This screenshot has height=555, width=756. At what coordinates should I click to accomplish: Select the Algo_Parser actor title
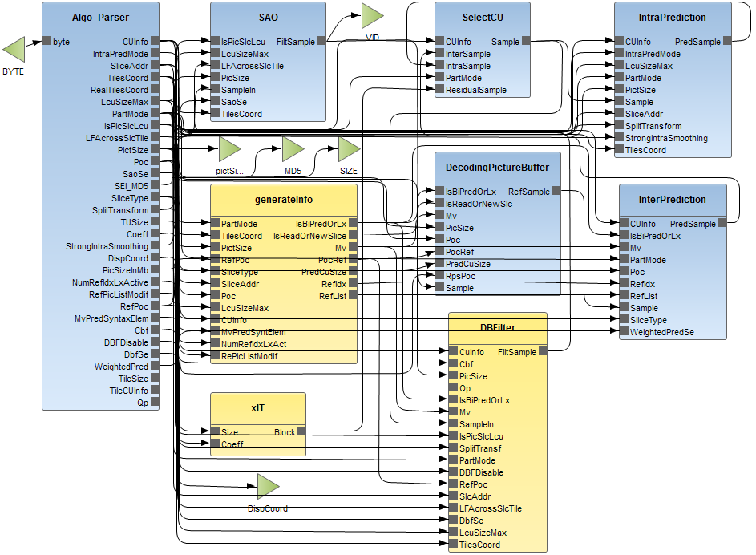pyautogui.click(x=99, y=17)
